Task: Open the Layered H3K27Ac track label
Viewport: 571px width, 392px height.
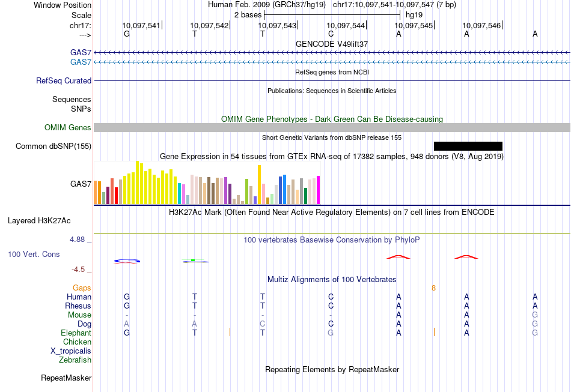Action: 39,221
